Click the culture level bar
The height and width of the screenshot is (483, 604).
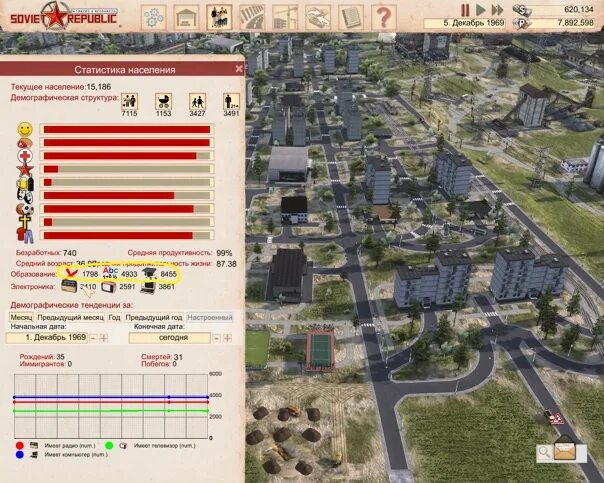pyautogui.click(x=127, y=196)
